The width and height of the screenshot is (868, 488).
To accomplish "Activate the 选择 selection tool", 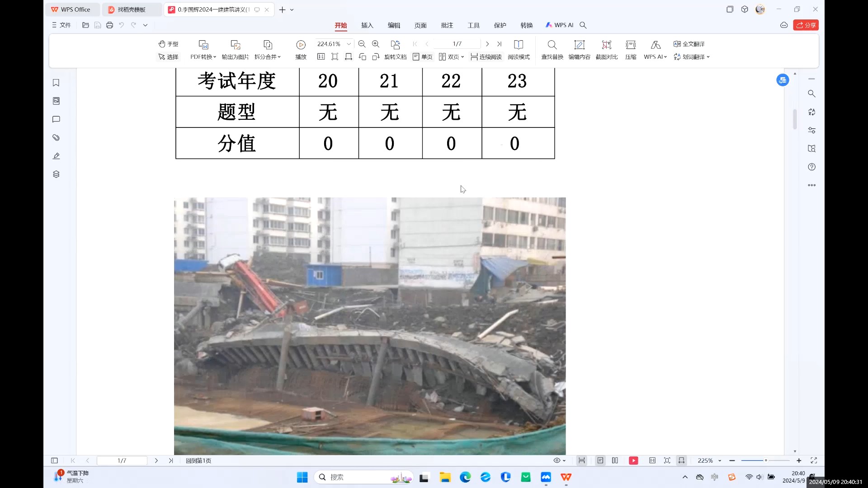I will tap(168, 57).
